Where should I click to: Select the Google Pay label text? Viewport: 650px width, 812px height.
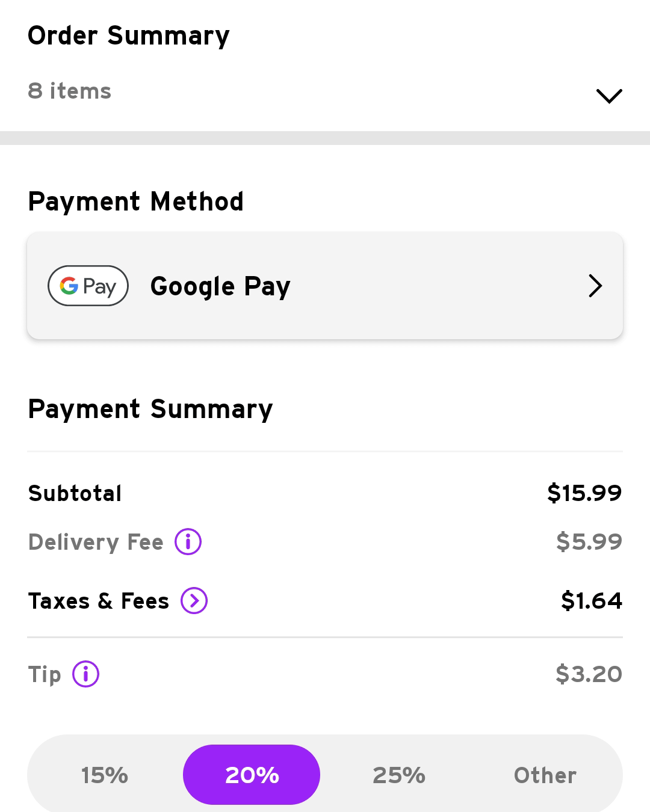[x=220, y=286]
